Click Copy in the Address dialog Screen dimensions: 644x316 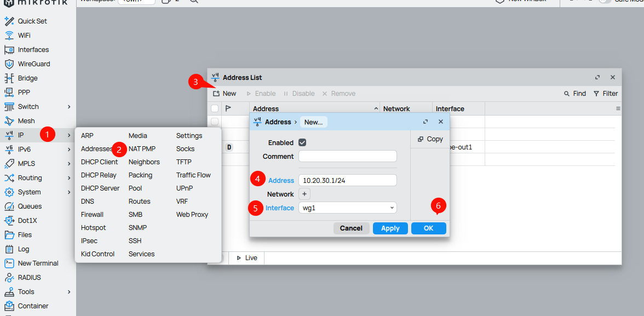(x=430, y=139)
